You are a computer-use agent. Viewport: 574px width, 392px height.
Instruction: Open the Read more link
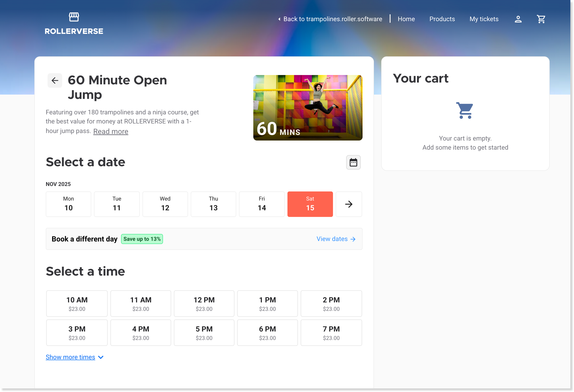[x=110, y=131]
